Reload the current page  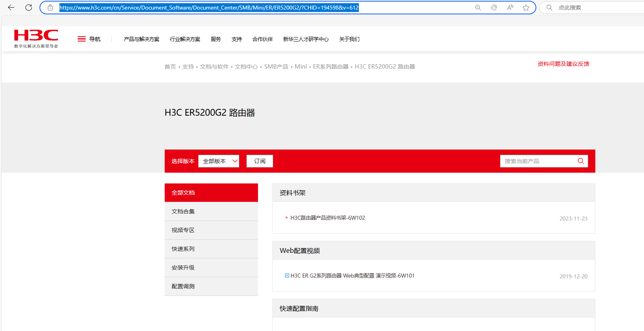29,8
